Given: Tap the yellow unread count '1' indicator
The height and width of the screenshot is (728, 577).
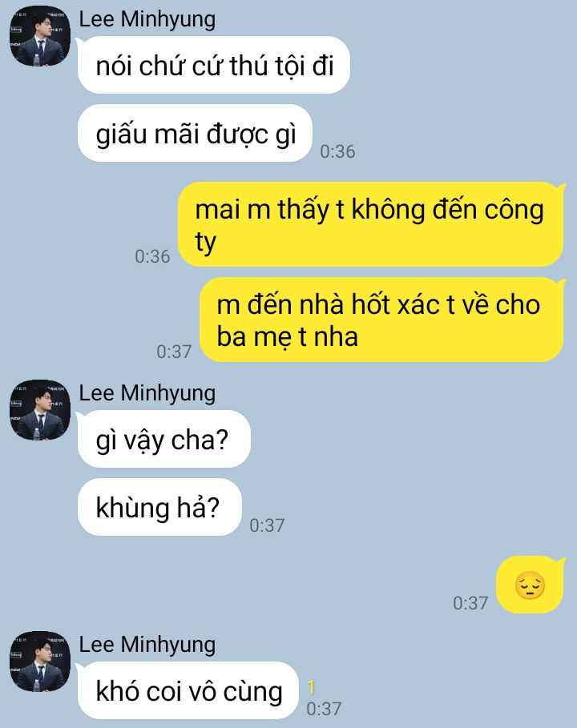Looking at the screenshot, I should 311,687.
